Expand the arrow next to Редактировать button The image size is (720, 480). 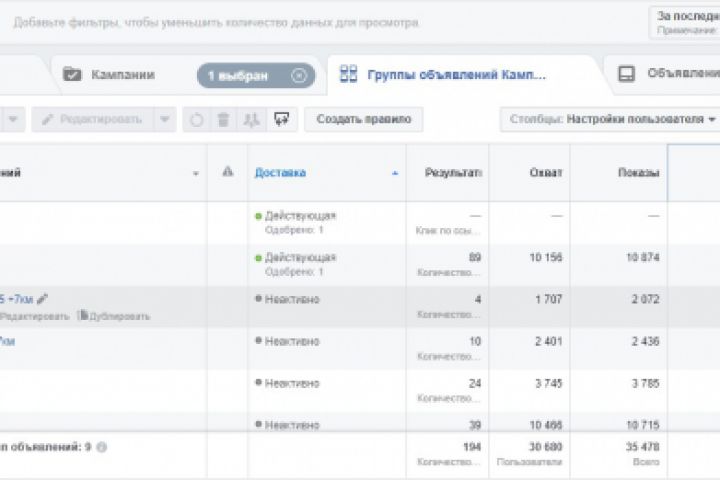(164, 120)
